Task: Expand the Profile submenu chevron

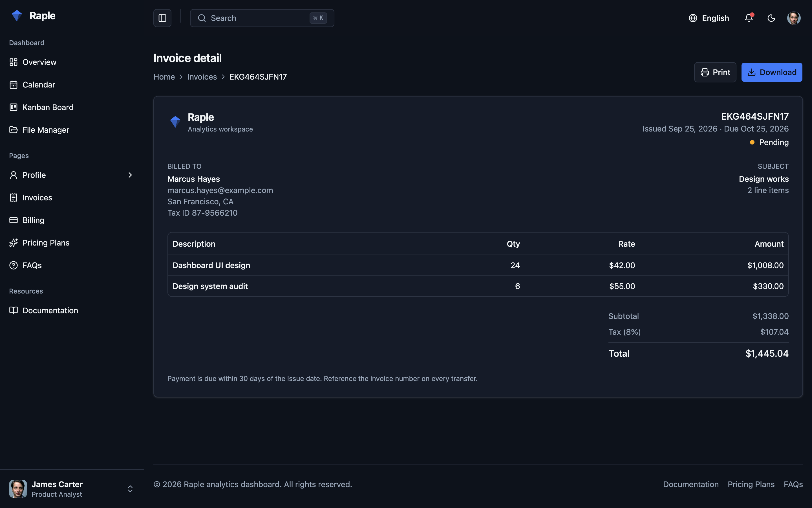Action: tap(130, 175)
